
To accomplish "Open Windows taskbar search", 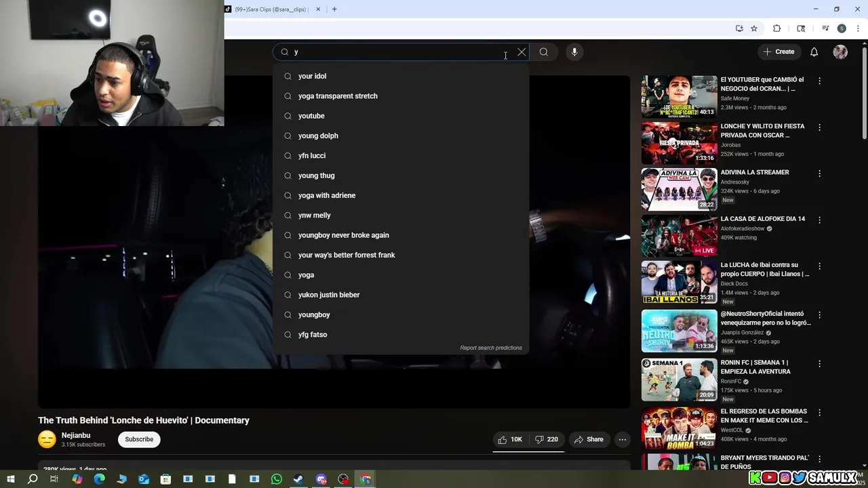I will pos(32,479).
